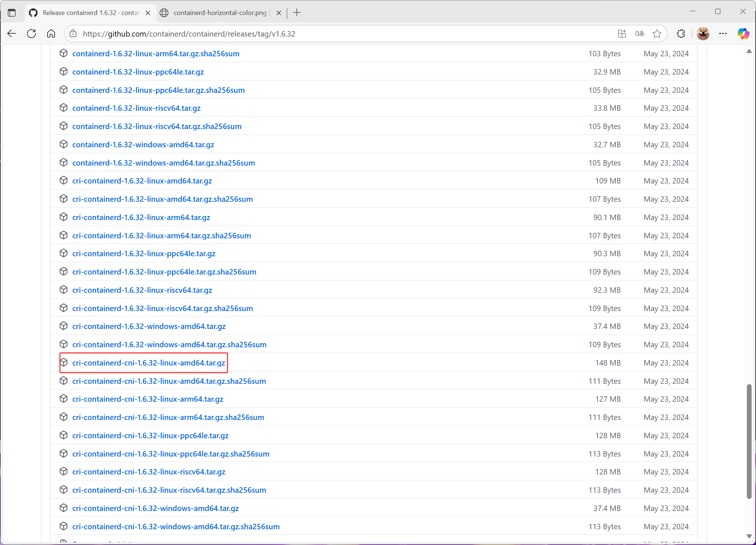
Task: Open browser extensions puzzle icon
Action: click(x=681, y=34)
